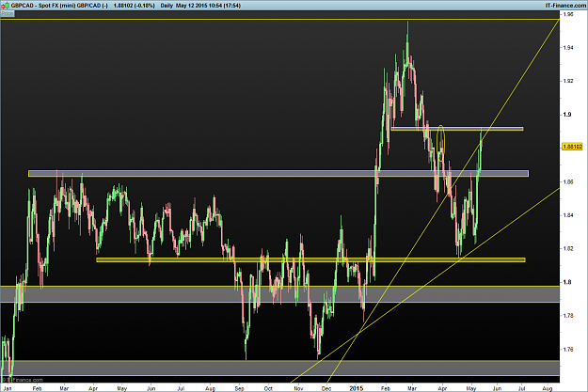Click the 1.94 price axis label
588x392 pixels.
(567, 48)
